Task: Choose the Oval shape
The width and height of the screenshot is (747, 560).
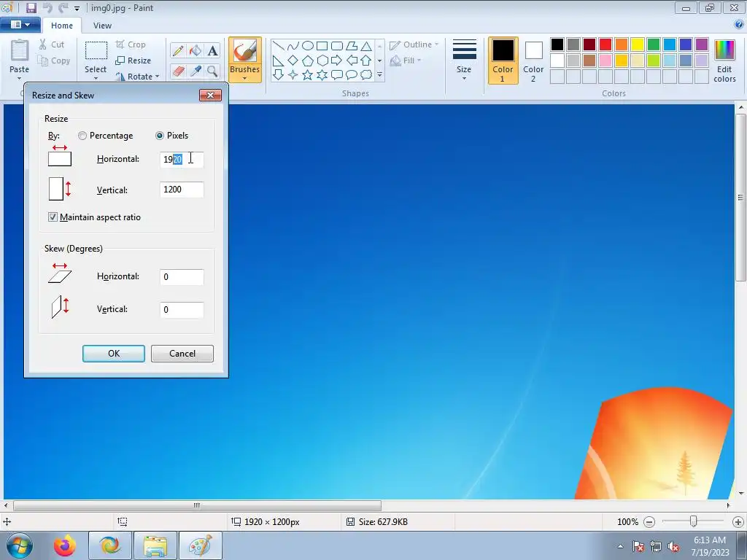Action: tap(308, 46)
